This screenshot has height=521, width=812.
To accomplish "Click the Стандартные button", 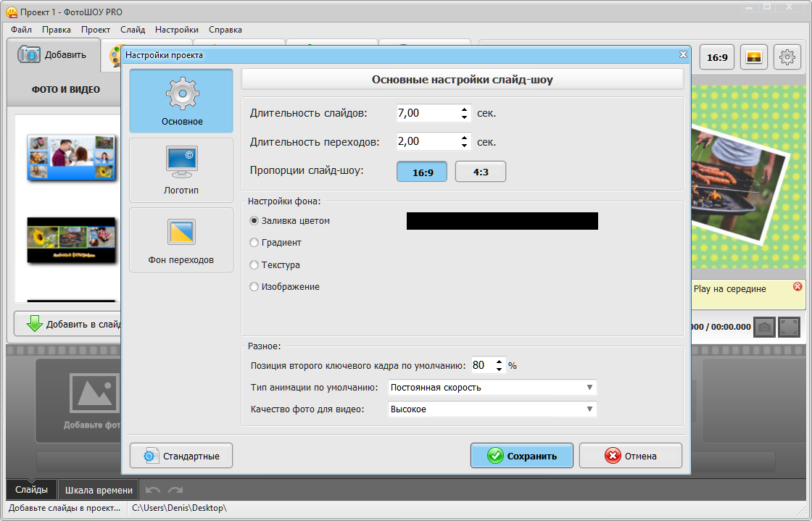I will click(x=181, y=455).
